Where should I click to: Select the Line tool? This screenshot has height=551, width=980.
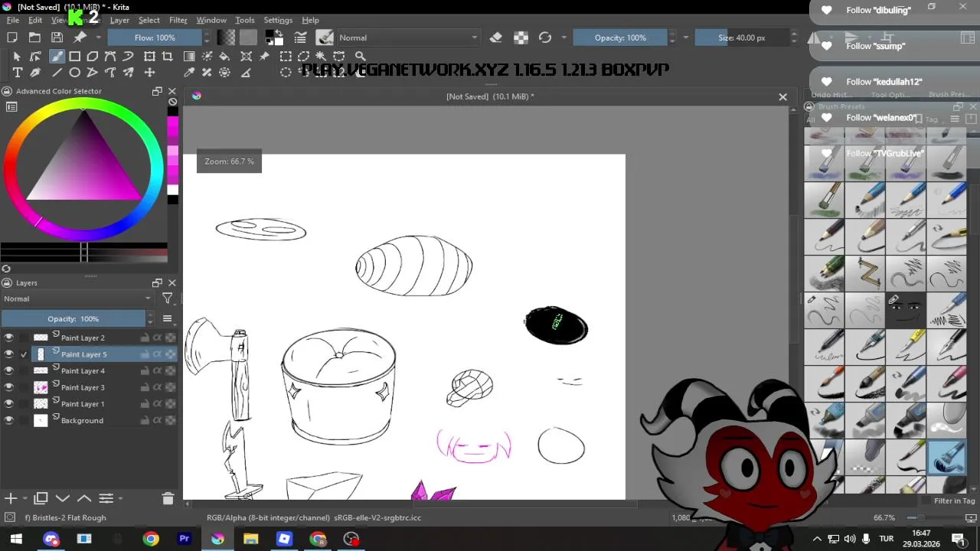(x=57, y=73)
